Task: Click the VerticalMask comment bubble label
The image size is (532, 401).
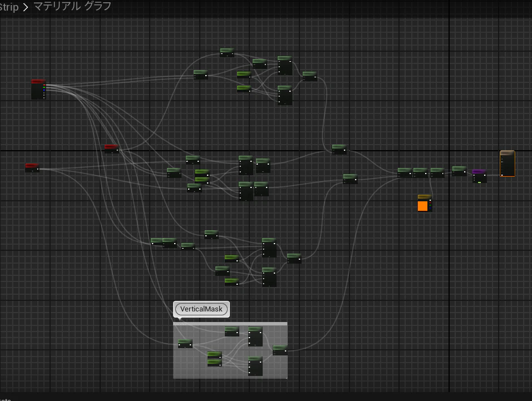Action: click(x=201, y=309)
